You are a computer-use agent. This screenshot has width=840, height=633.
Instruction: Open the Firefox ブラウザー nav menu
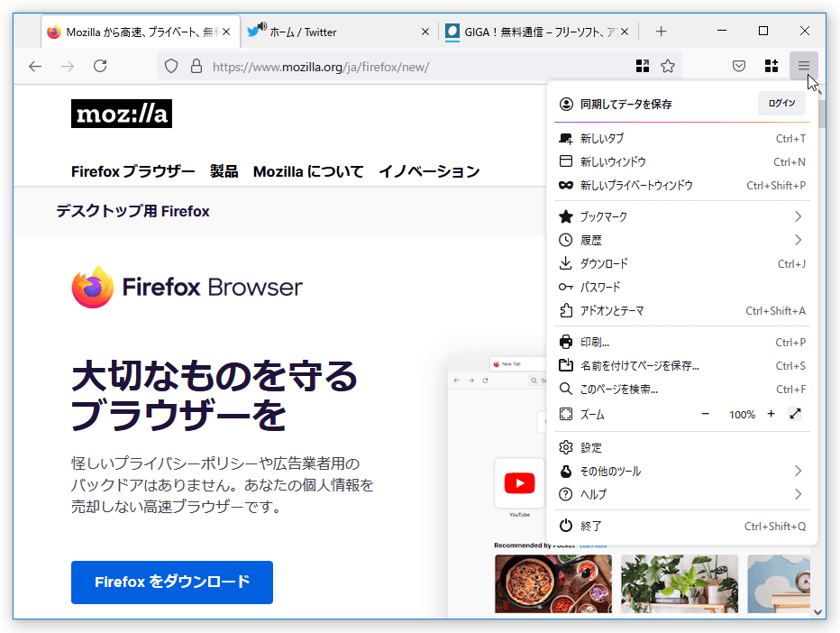pos(132,171)
